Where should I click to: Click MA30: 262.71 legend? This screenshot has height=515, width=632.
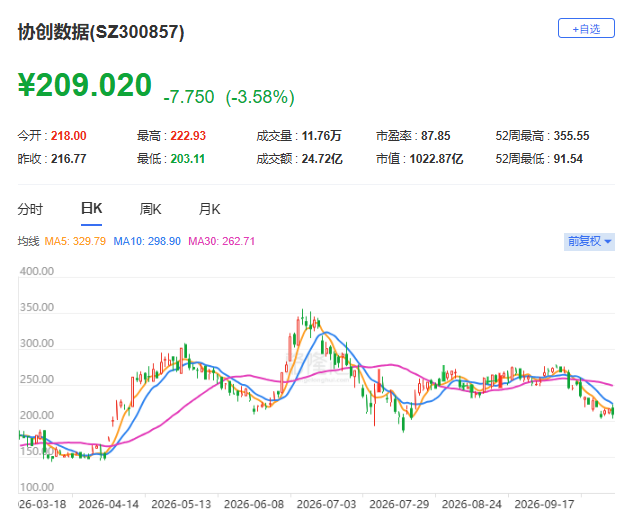(x=222, y=241)
